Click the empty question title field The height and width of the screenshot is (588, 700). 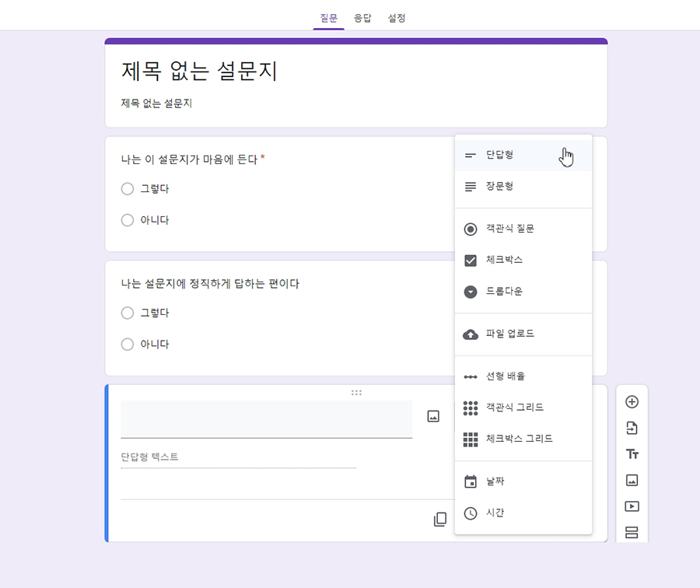[x=267, y=419]
